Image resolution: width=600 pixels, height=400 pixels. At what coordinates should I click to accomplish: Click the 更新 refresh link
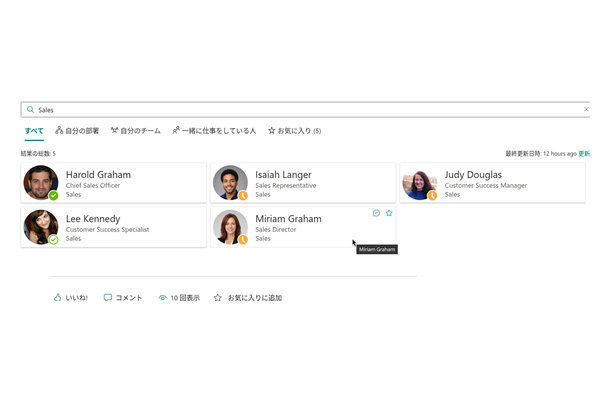tap(584, 153)
